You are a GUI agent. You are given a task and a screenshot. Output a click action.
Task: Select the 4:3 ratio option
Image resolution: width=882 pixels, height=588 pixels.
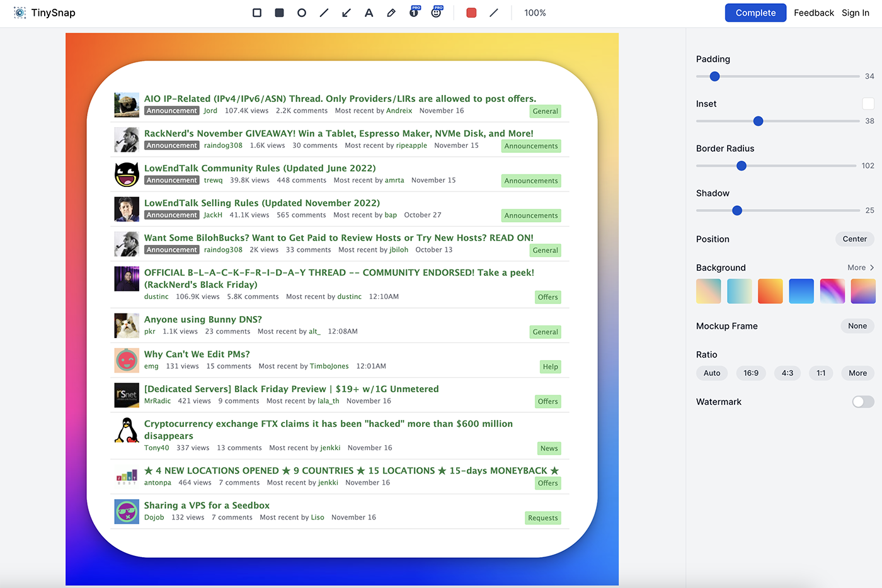[787, 373]
